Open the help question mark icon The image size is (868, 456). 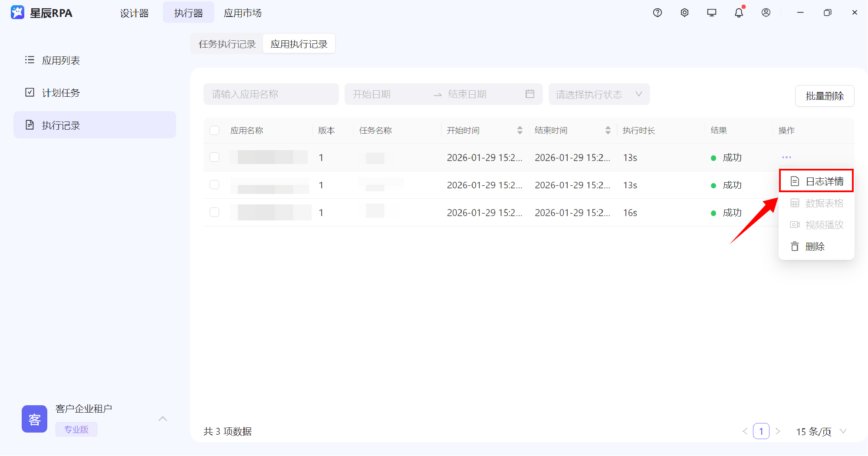[658, 13]
